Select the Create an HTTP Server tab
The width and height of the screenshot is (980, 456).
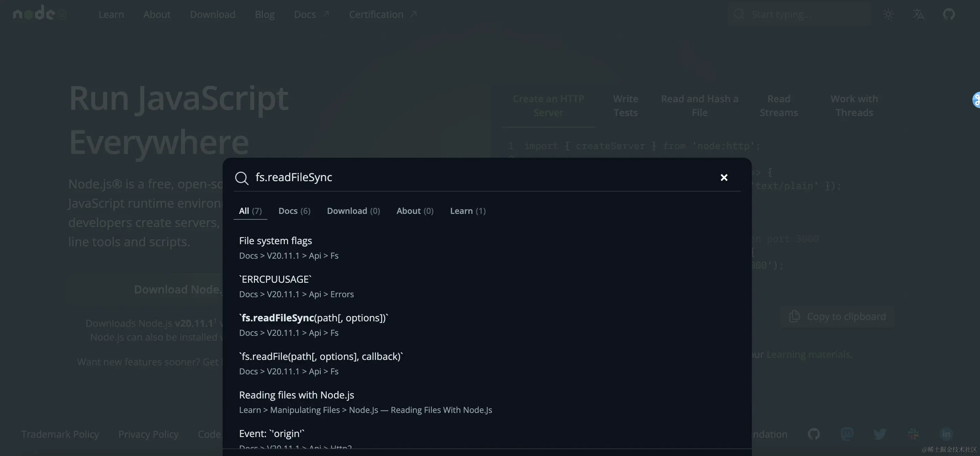548,106
